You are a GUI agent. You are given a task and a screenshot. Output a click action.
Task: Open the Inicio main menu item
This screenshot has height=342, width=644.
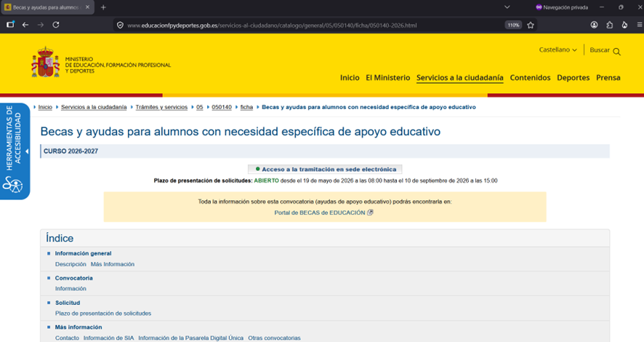[350, 78]
